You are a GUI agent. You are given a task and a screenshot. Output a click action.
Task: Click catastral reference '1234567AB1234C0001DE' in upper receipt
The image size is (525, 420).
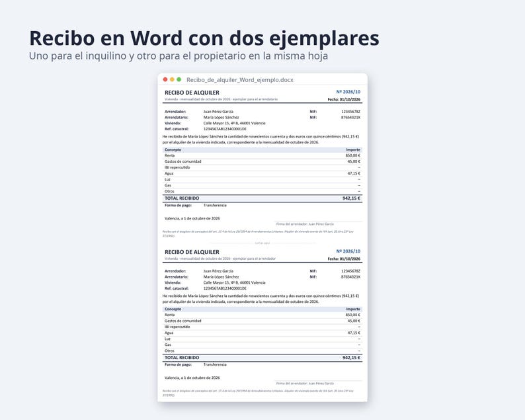(x=225, y=129)
